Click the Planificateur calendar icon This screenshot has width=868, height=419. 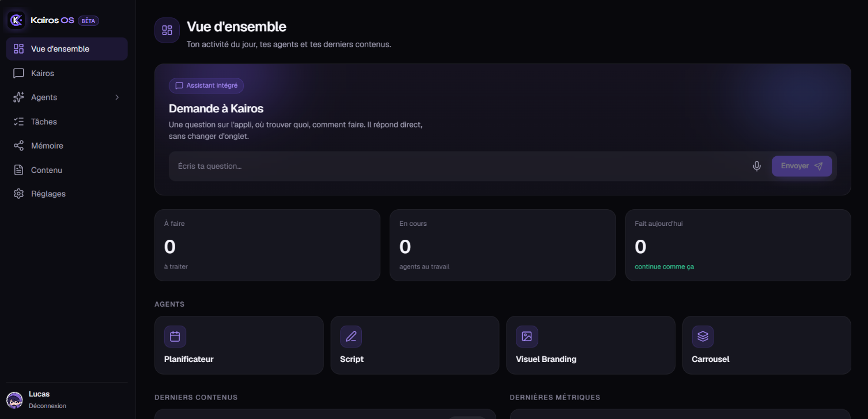(x=175, y=337)
